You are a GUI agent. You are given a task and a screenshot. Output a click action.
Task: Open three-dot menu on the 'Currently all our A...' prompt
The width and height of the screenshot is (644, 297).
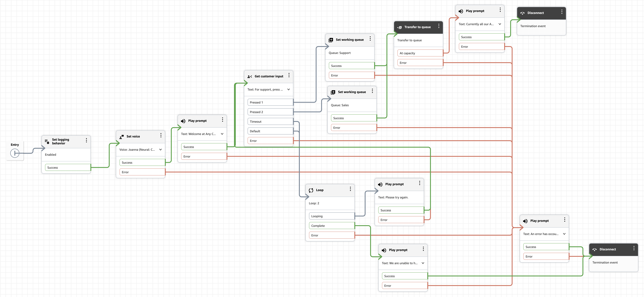pos(500,10)
